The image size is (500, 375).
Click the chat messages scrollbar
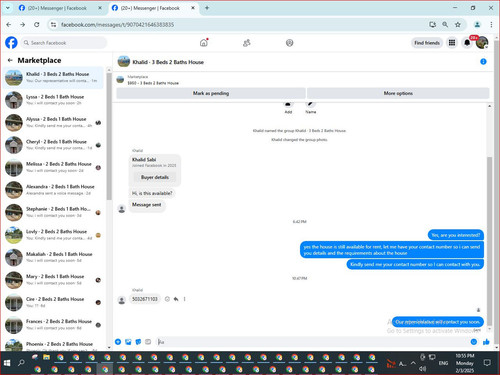489,241
